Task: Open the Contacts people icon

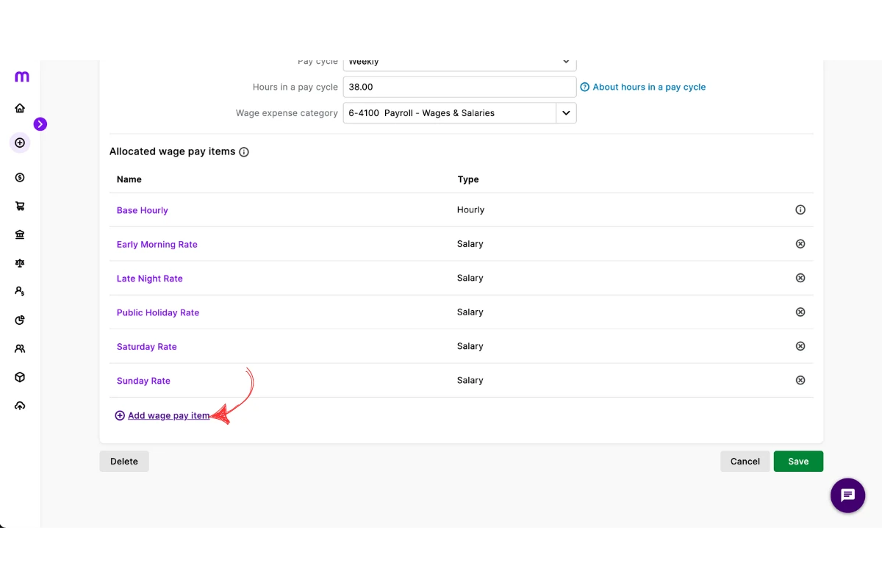Action: (x=20, y=348)
